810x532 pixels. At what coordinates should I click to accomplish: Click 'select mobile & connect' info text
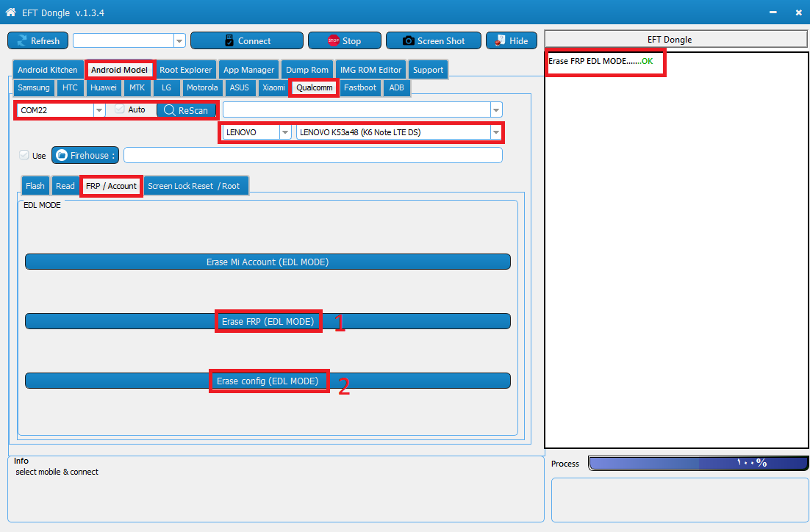tap(57, 472)
